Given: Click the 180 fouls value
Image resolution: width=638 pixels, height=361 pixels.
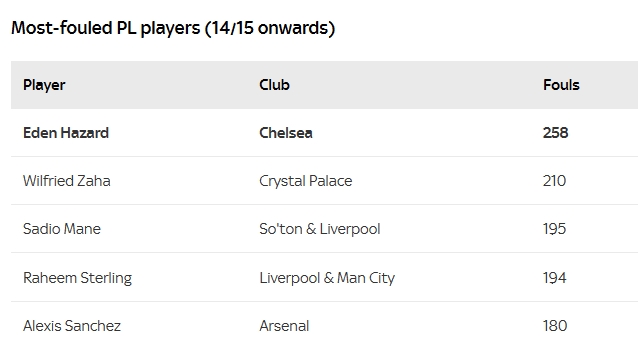Looking at the screenshot, I should coord(555,326).
